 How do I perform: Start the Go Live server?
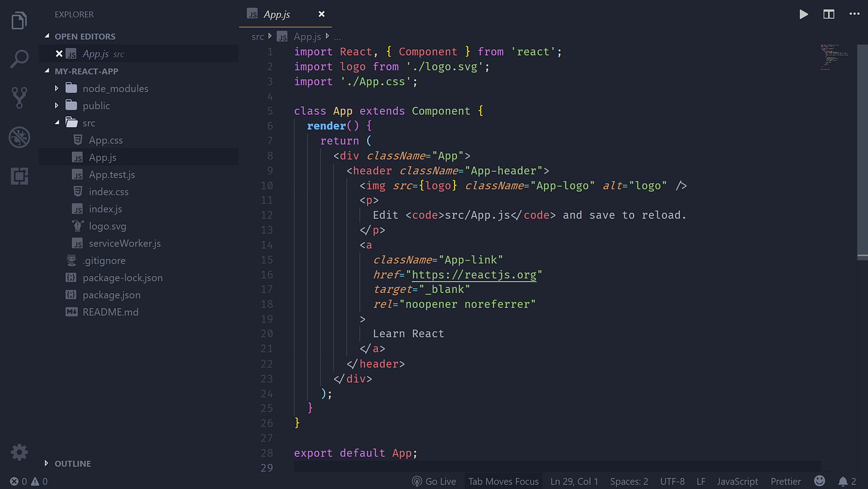coord(434,481)
